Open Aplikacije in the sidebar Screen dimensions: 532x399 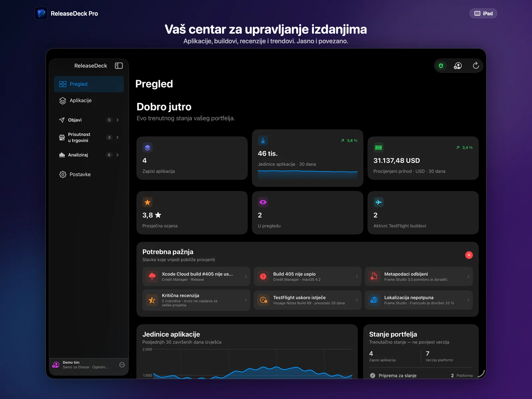coord(89,100)
